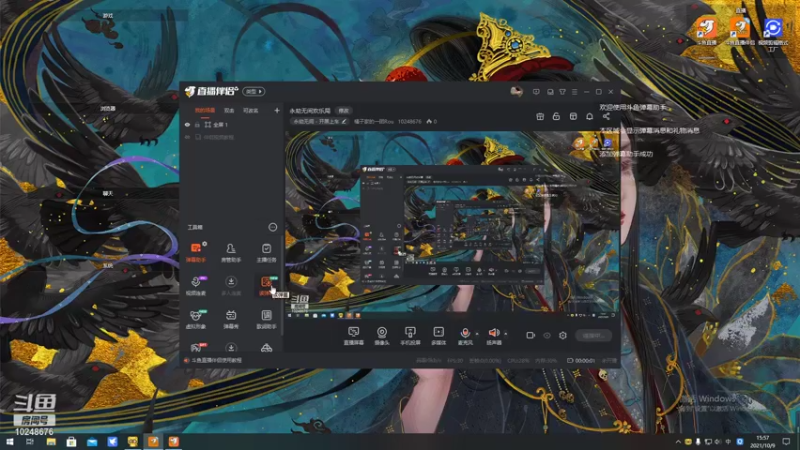The image size is (800, 450).
Task: Click the toolbox panel scrollbar
Action: tap(282, 286)
